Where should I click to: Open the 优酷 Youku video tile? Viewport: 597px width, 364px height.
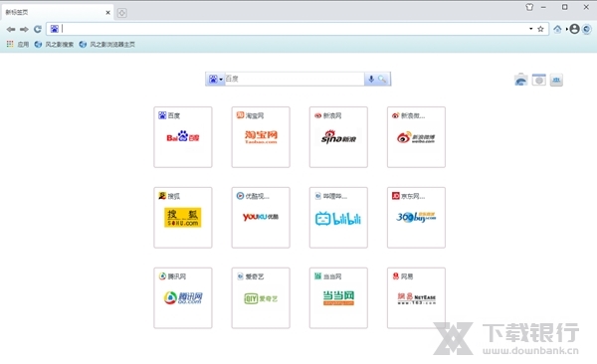[x=261, y=218]
